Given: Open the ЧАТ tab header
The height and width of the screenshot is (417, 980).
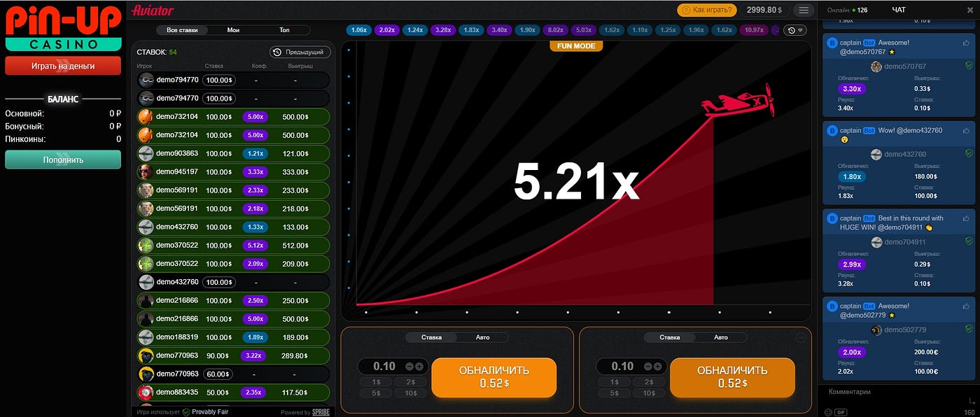Looking at the screenshot, I should tap(899, 10).
